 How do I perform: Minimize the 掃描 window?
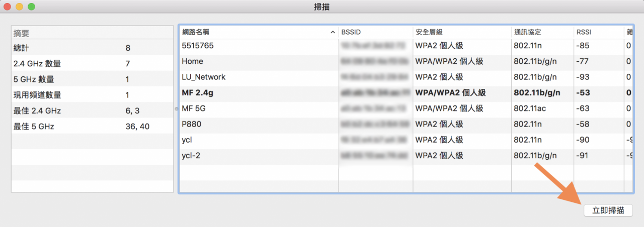point(19,7)
